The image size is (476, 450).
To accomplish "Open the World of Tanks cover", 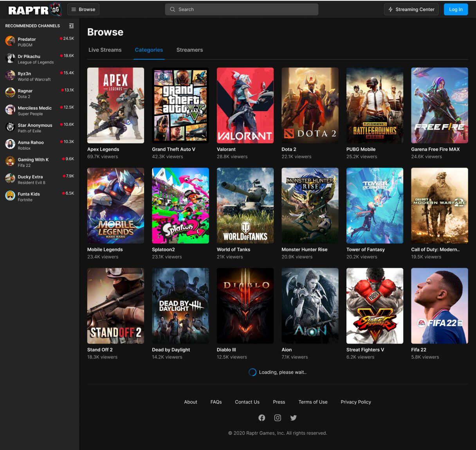I will click(x=245, y=206).
